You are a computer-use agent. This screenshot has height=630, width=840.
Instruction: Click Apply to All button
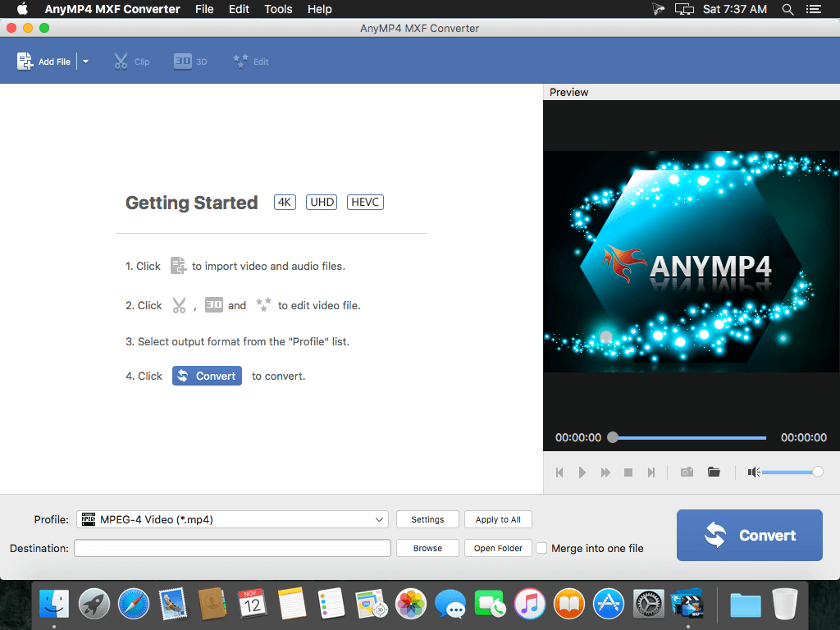click(498, 519)
